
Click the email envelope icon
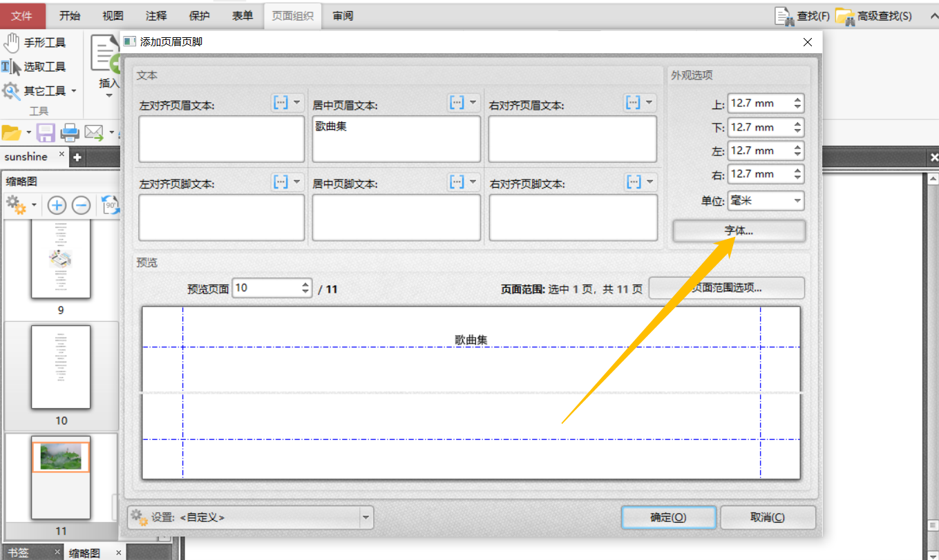(94, 132)
